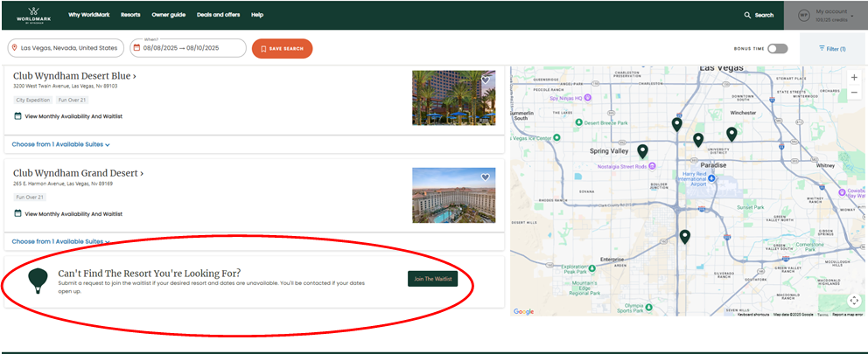Click the Grand Desert address text
This screenshot has height=354, width=868.
(63, 184)
